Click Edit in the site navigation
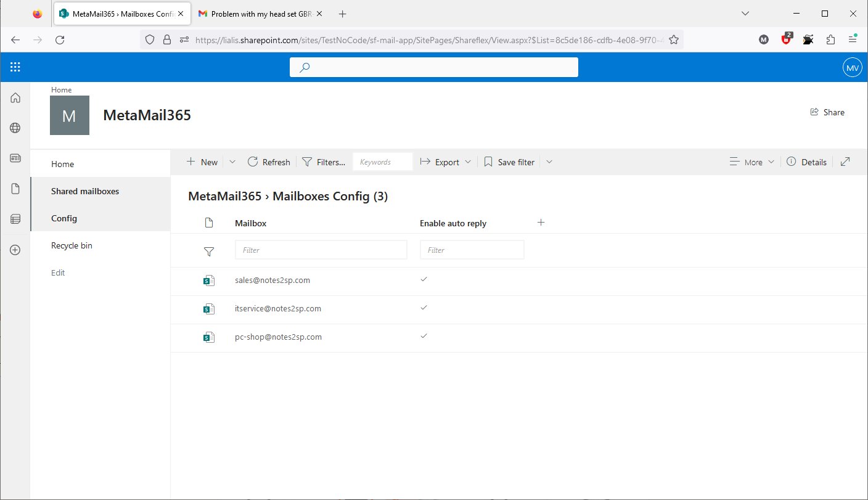The height and width of the screenshot is (500, 868). (x=58, y=273)
